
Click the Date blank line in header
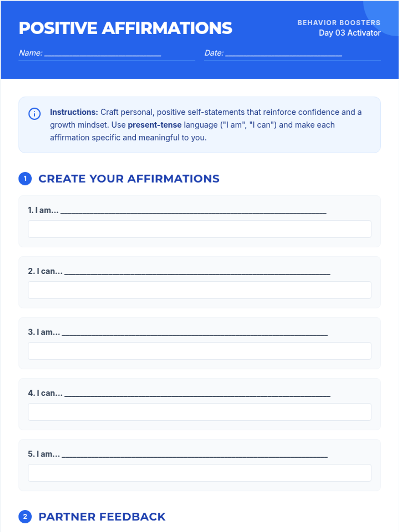pyautogui.click(x=283, y=53)
